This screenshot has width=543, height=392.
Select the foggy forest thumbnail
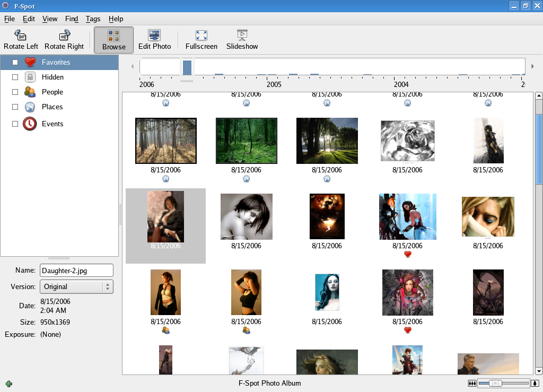(x=166, y=141)
